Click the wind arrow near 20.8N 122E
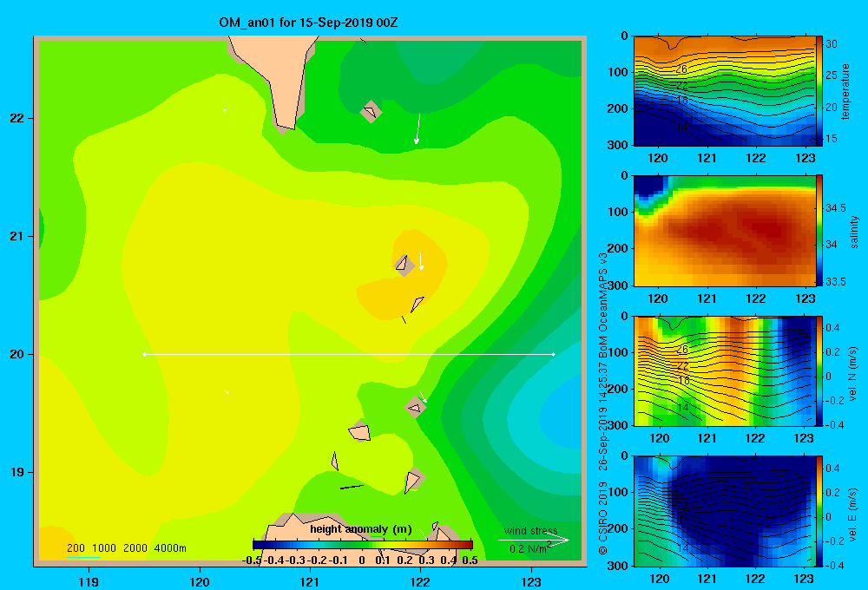This screenshot has height=590, width=868. tap(421, 261)
